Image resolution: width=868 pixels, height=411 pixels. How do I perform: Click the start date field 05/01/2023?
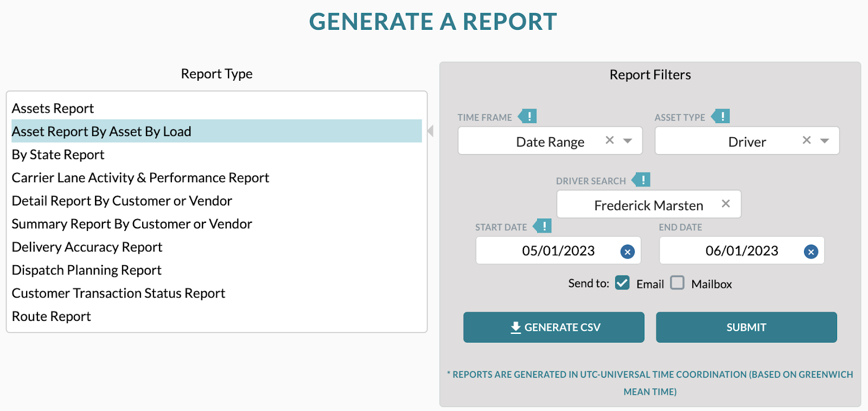click(558, 251)
